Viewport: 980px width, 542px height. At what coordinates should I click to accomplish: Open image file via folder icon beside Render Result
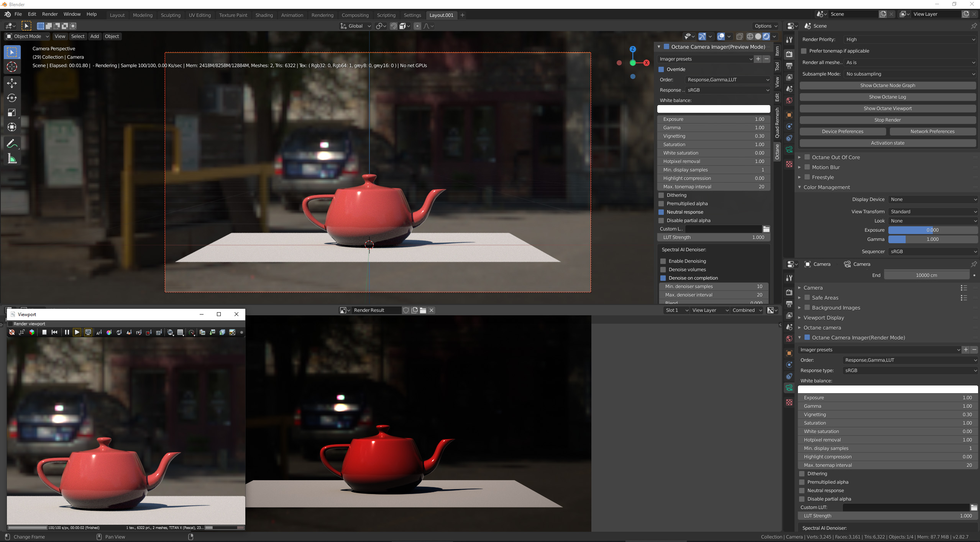click(423, 310)
